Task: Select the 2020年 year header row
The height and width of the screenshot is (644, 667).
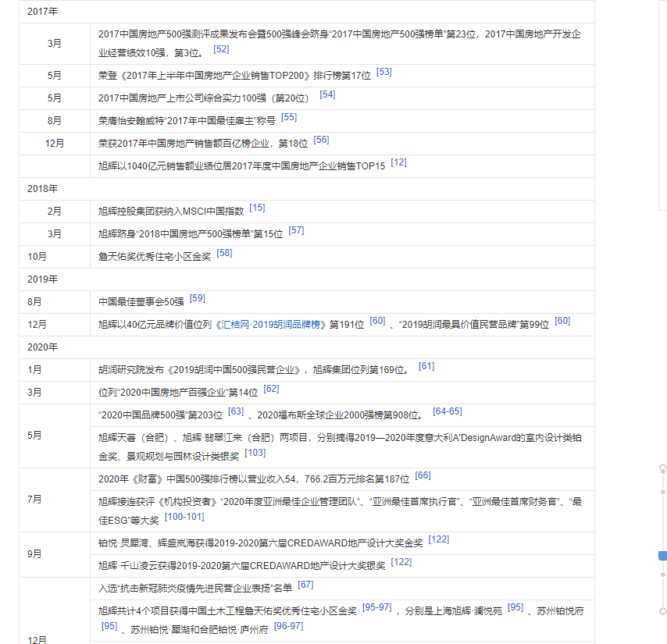Action: (x=307, y=347)
